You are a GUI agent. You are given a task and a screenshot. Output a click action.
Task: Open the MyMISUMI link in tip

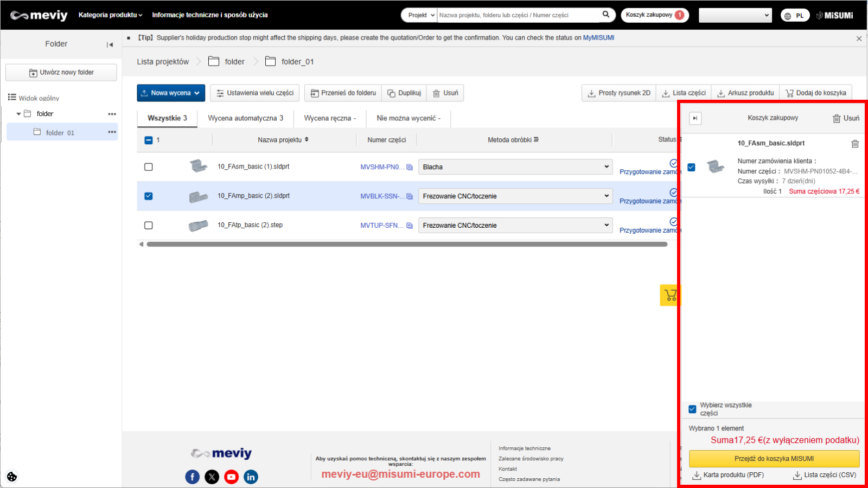(x=598, y=38)
